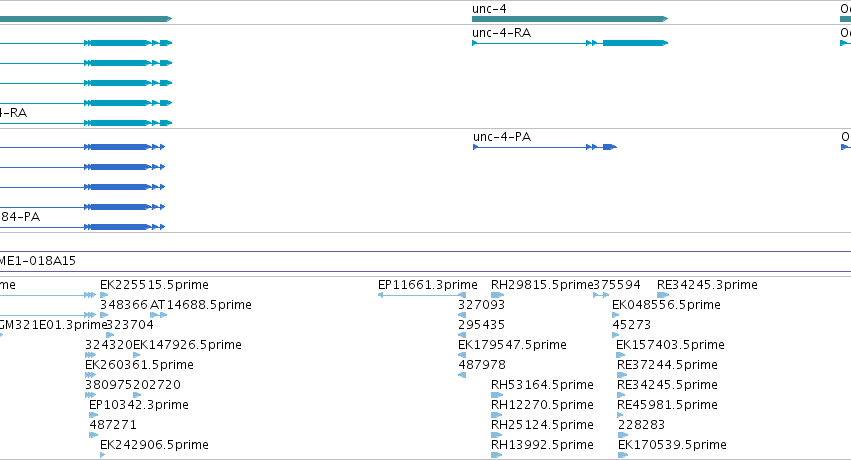851x460 pixels.
Task: Click the EP10342.3prime label
Action: tap(139, 405)
